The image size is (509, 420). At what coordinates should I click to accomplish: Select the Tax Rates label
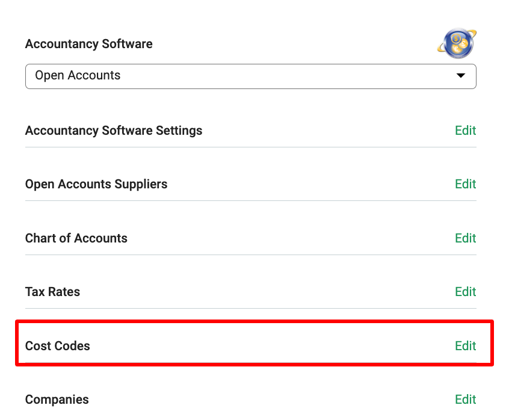[x=52, y=292]
